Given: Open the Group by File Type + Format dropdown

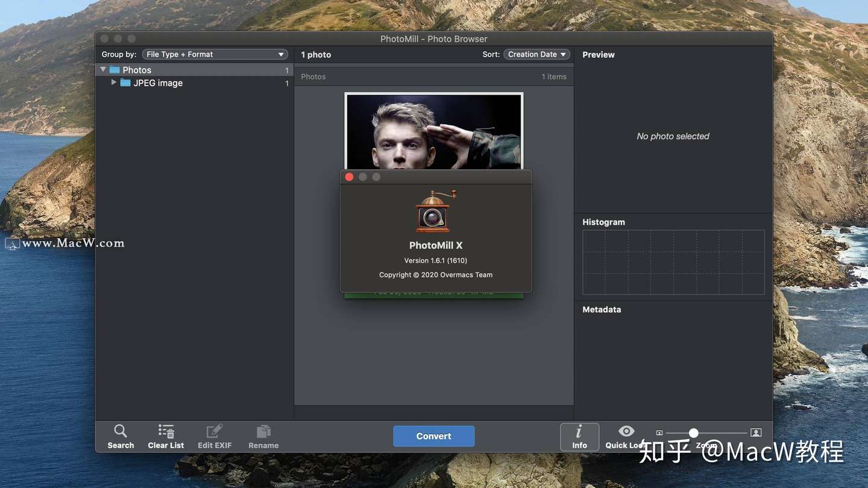Looking at the screenshot, I should pos(215,54).
